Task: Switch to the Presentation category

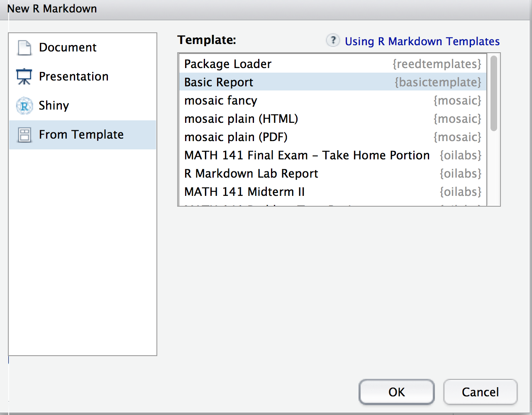Action: tap(73, 77)
